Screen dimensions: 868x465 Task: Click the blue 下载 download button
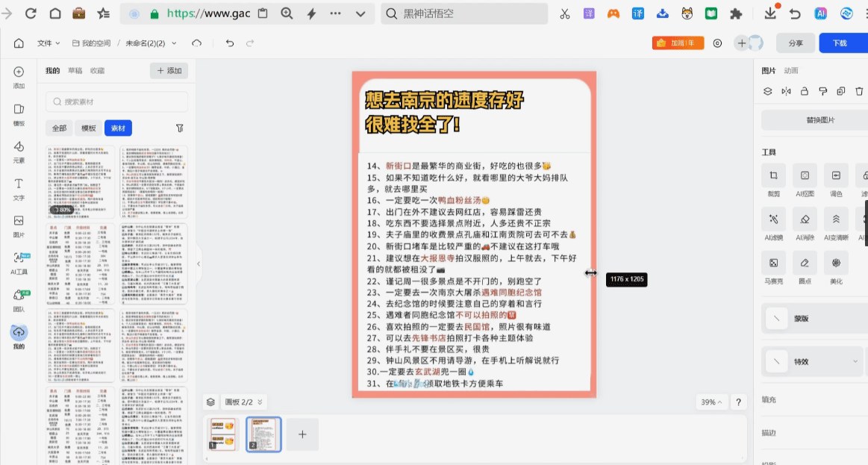(x=840, y=43)
